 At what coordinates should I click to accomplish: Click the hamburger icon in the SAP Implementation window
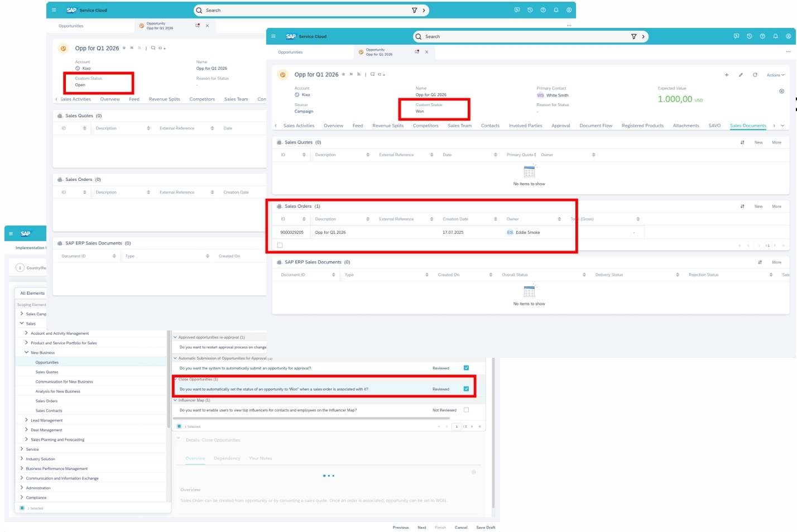[11, 233]
